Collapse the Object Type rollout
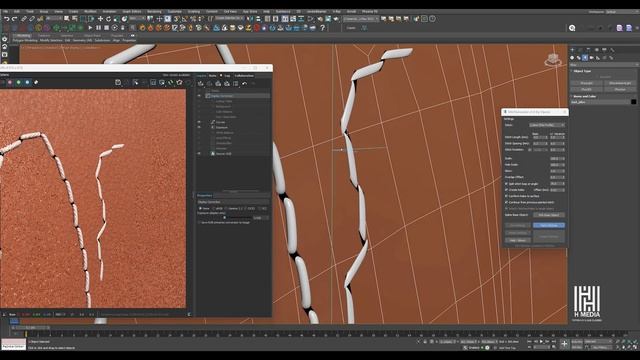 pos(582,71)
